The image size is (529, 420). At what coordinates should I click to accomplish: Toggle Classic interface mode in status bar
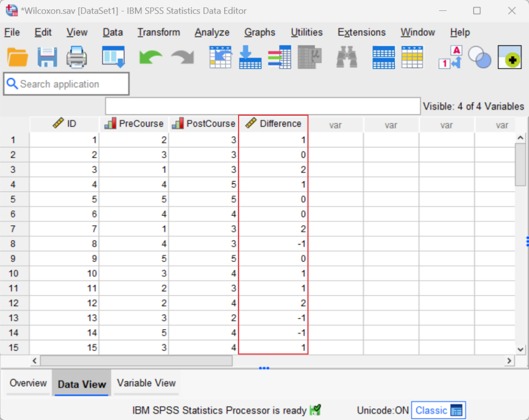click(x=438, y=410)
